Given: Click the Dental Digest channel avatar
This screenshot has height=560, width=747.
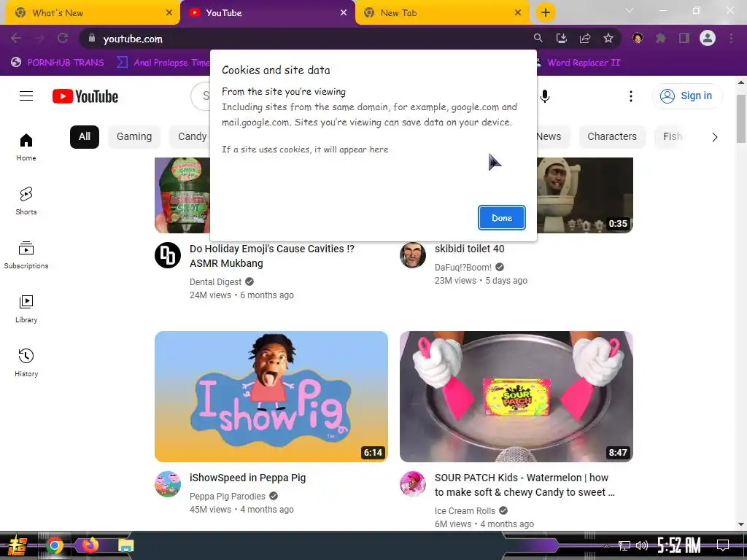Looking at the screenshot, I should (x=168, y=255).
